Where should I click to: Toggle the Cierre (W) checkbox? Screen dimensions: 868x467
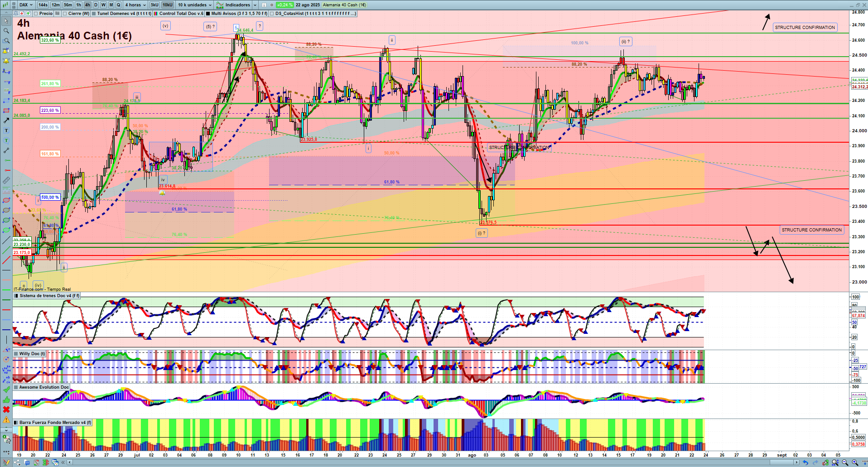[x=65, y=14]
